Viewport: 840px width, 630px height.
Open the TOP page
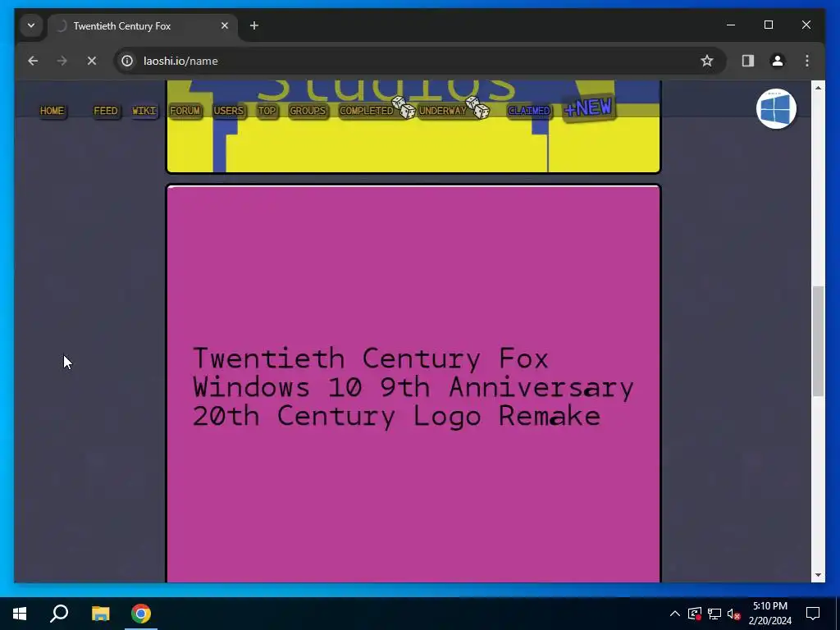267,111
